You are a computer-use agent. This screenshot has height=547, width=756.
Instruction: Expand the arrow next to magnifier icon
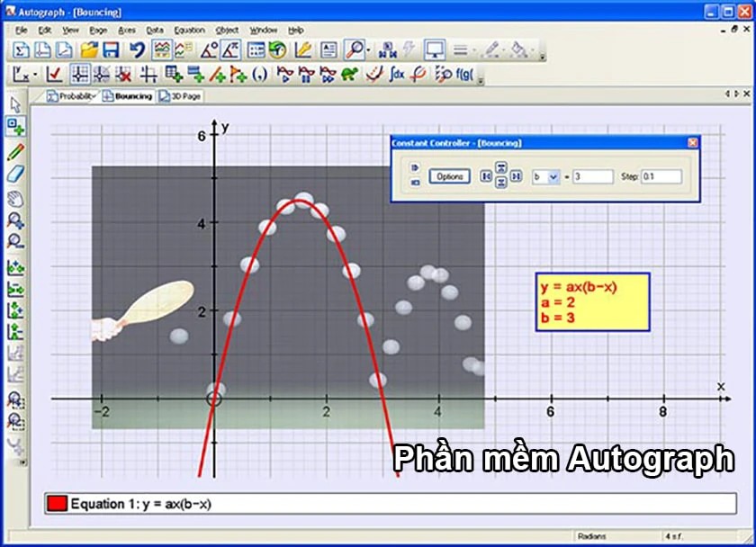(x=369, y=50)
